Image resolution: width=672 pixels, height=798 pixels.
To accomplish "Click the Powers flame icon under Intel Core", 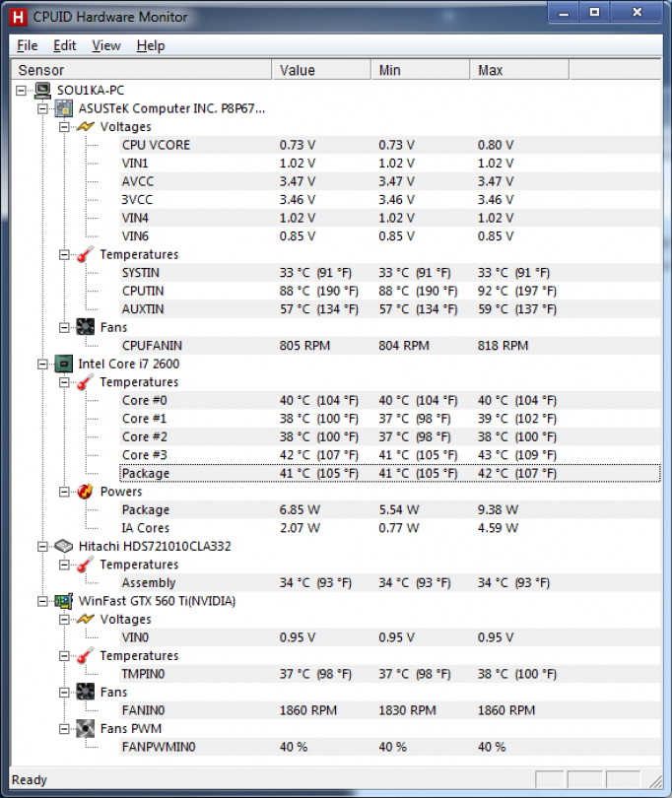I will tap(86, 492).
